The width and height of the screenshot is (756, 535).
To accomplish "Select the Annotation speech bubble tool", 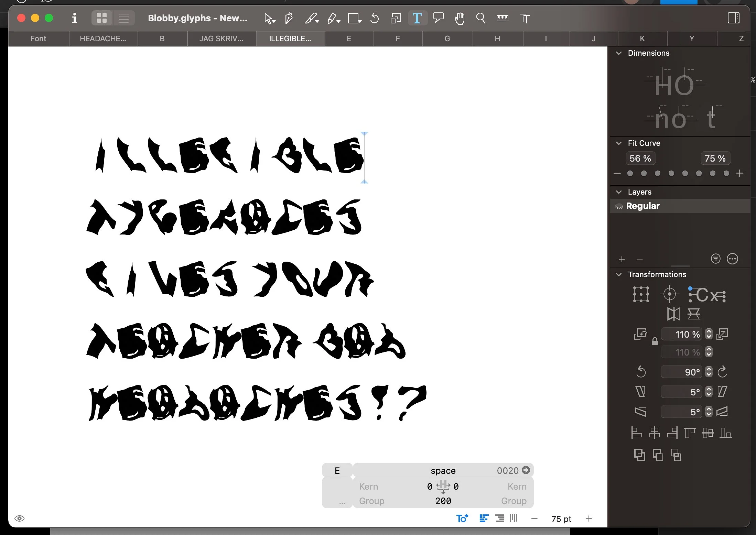I will tap(439, 18).
